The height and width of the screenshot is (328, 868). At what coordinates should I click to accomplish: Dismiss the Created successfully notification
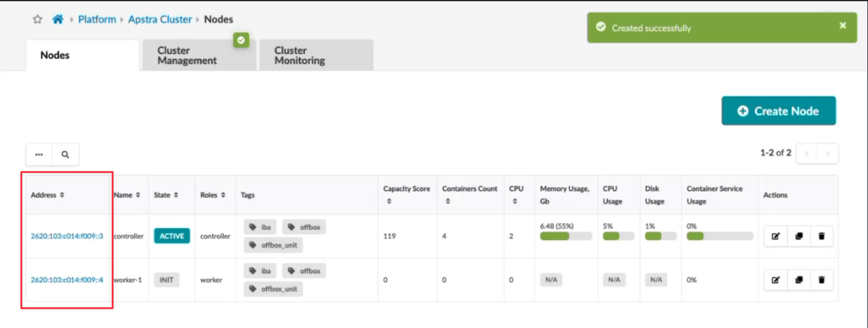[843, 25]
